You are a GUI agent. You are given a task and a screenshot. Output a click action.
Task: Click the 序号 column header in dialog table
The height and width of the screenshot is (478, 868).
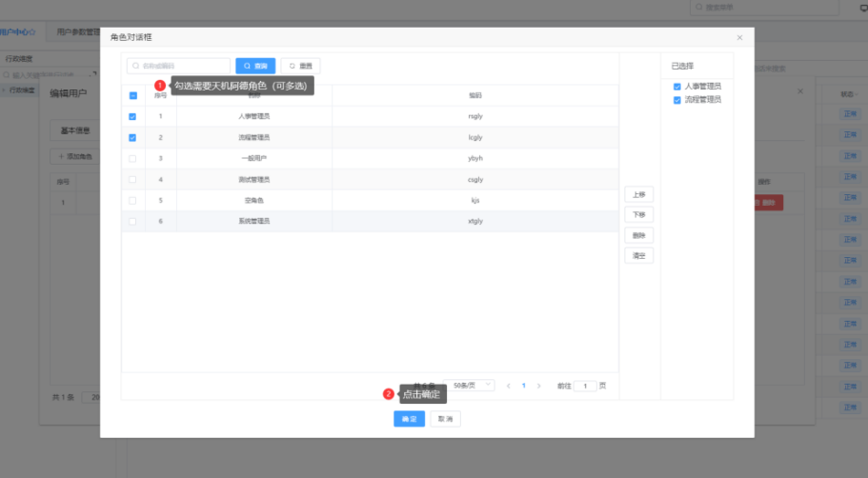click(x=160, y=95)
